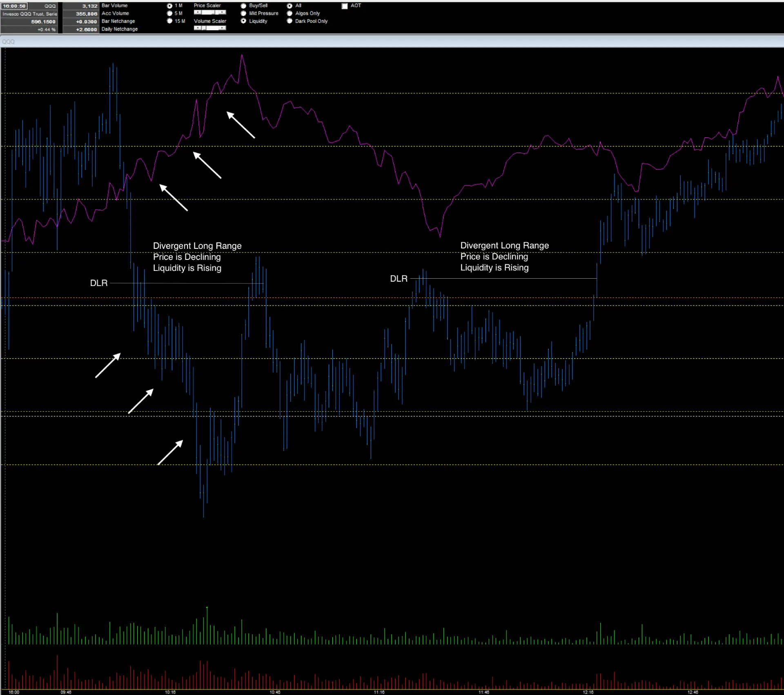Image resolution: width=784 pixels, height=695 pixels.
Task: Click the left DLR line label
Action: click(99, 283)
